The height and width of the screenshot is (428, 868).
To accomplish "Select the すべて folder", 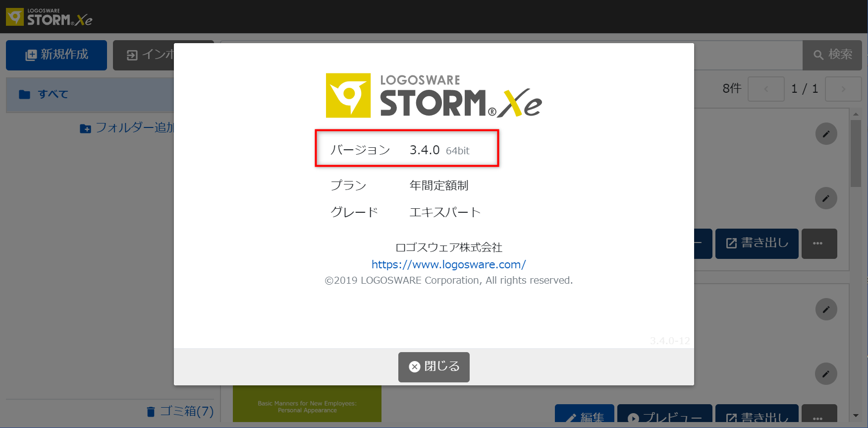I will pyautogui.click(x=53, y=94).
